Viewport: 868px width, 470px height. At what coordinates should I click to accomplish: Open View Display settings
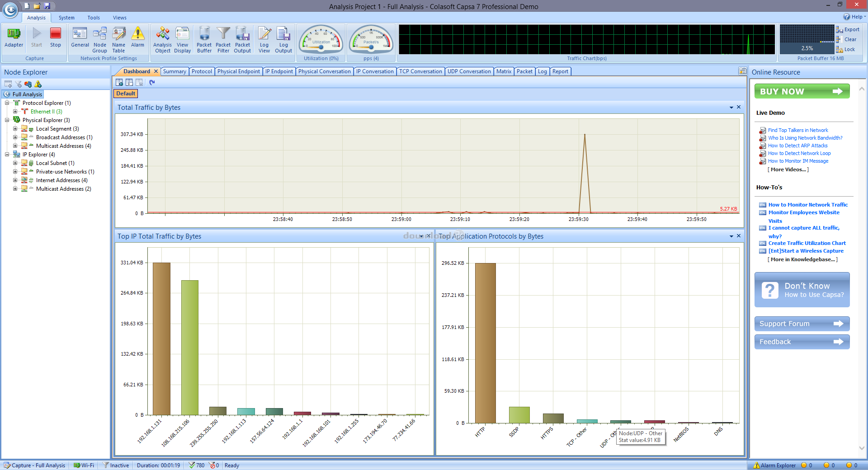pyautogui.click(x=183, y=40)
